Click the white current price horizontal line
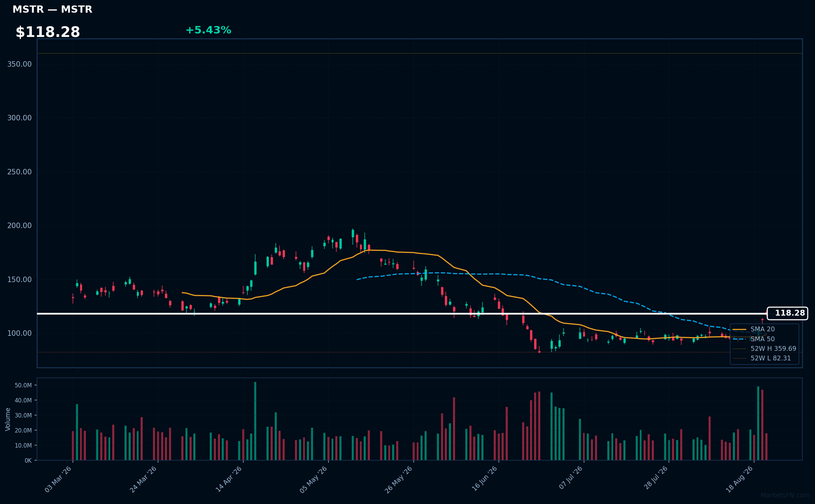This screenshot has width=815, height=504. tap(402, 314)
